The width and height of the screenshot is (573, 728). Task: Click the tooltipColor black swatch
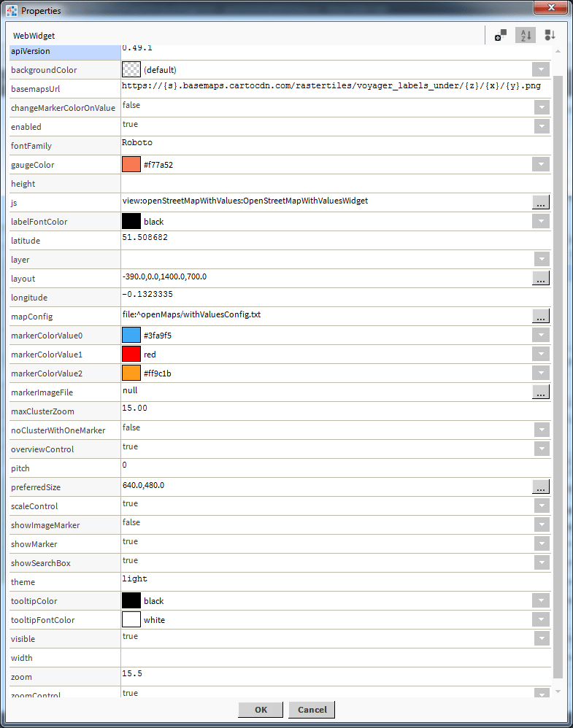click(x=131, y=601)
